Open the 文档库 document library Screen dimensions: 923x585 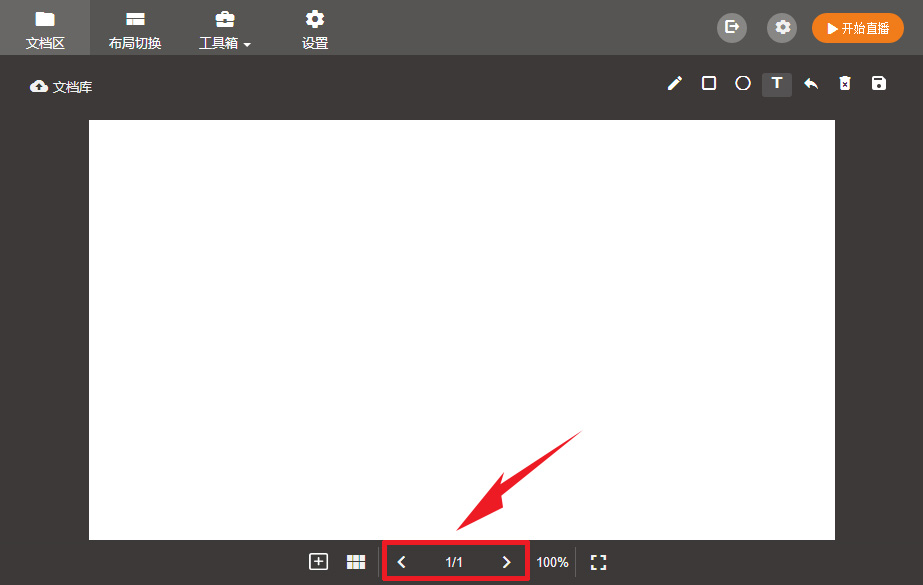click(62, 87)
